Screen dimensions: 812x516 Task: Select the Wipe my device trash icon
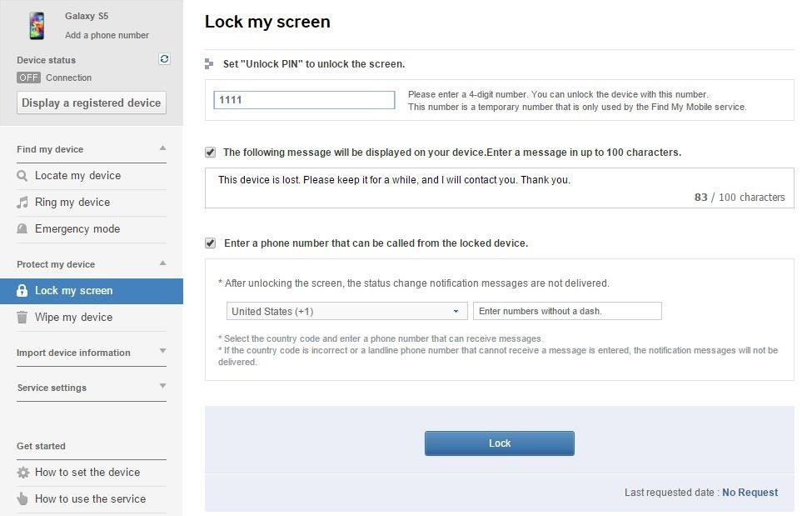pyautogui.click(x=22, y=318)
